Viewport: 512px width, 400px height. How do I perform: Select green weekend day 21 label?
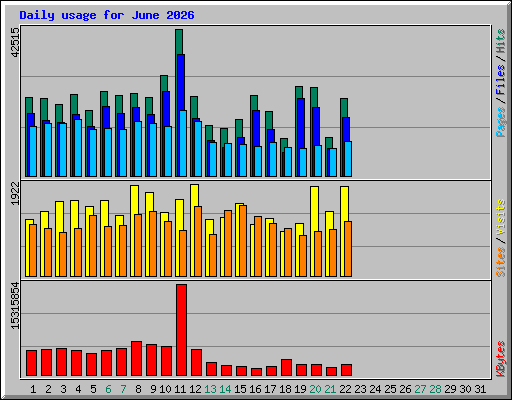point(330,389)
